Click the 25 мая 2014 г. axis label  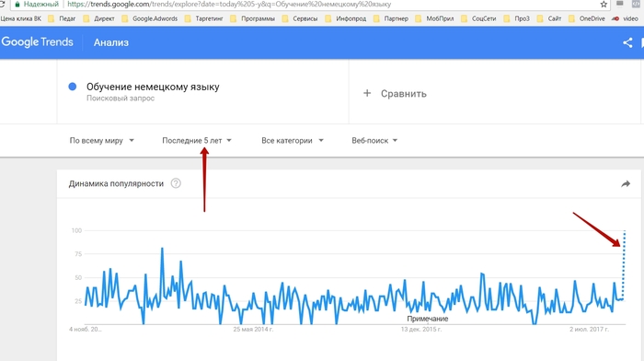(x=253, y=330)
